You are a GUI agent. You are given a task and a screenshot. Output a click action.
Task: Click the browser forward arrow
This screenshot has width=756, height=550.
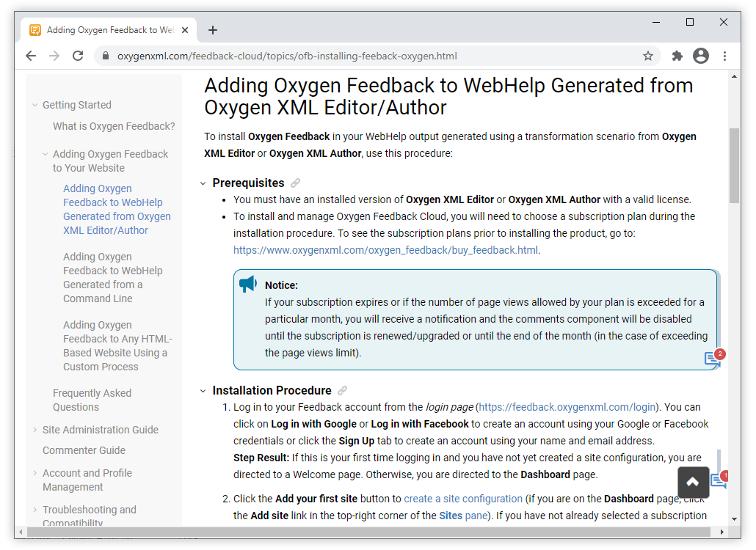(54, 56)
